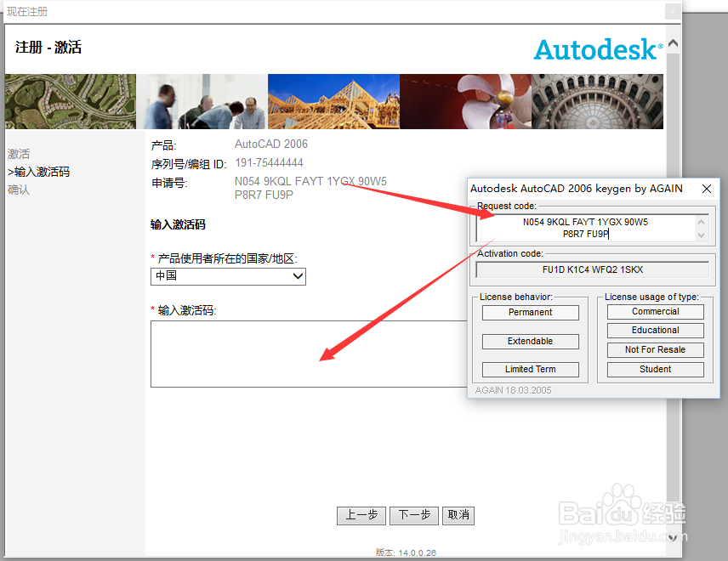Click the meeting photo banner image
Screen dimensions: 728x561
pyautogui.click(x=204, y=101)
